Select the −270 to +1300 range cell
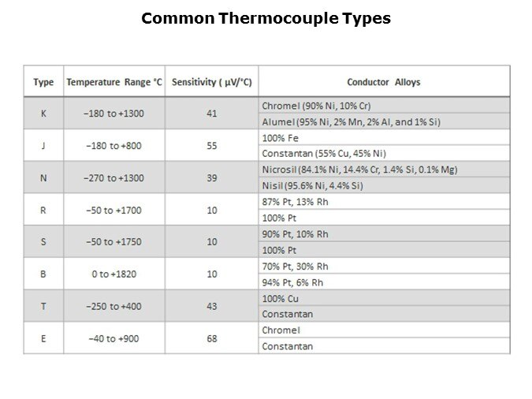This screenshot has height=399, width=532. (113, 177)
